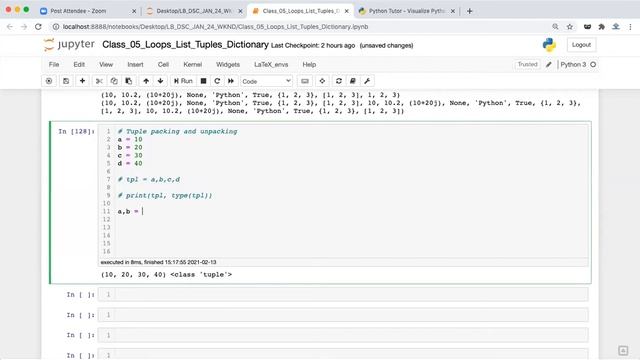
Task: Click the tuple output text (10, 20, 30, 40)
Action: tap(133, 275)
